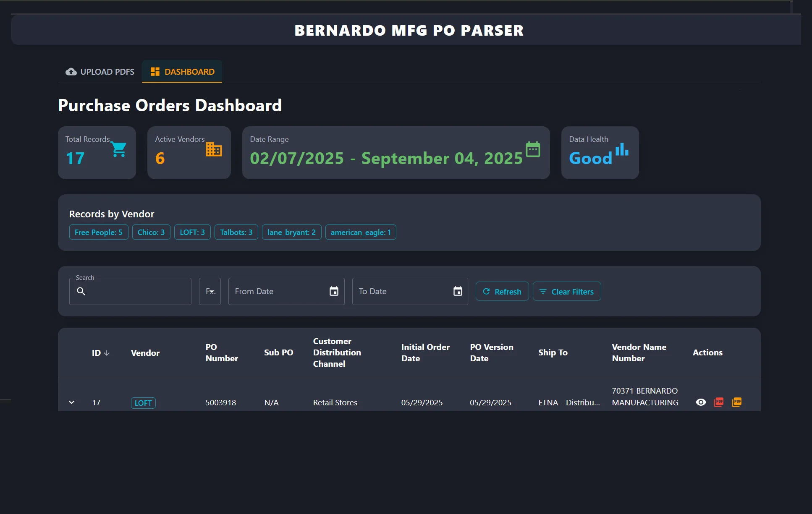This screenshot has width=812, height=514.
Task: Filter by Chico: 3 chip
Action: point(151,232)
